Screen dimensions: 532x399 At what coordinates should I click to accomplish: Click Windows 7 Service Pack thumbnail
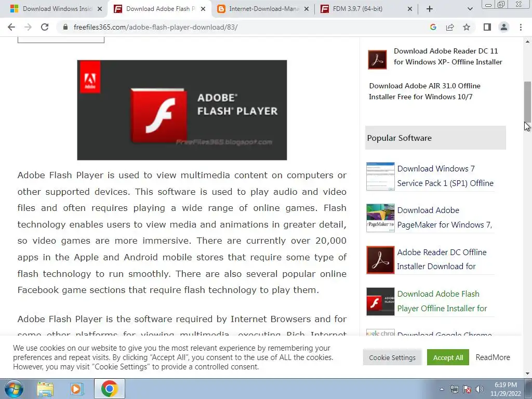pos(380,177)
